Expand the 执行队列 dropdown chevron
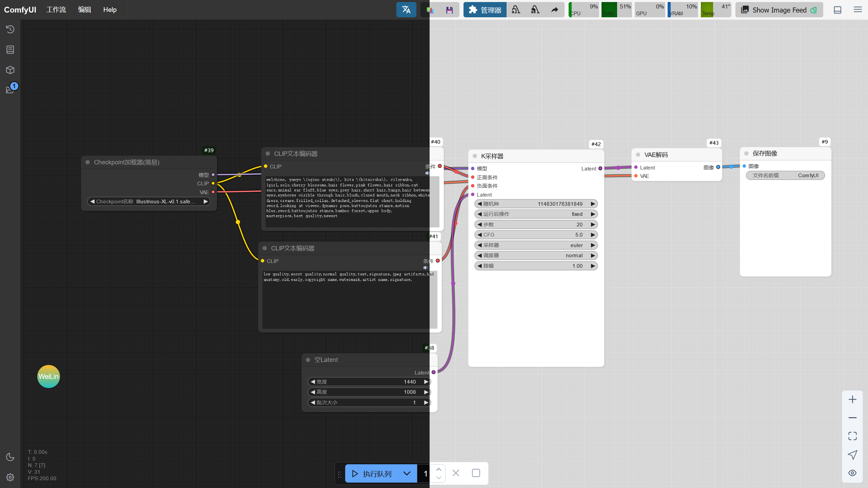 (407, 473)
